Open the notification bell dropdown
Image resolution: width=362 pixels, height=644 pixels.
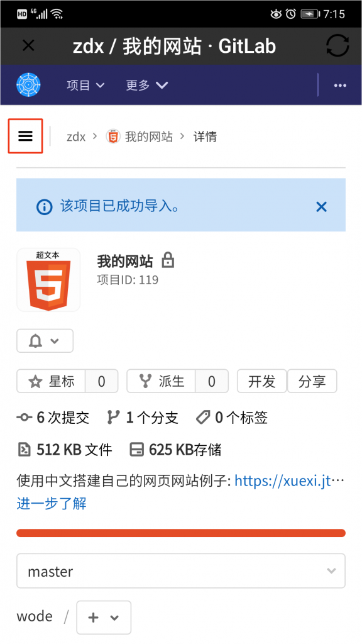pos(45,341)
